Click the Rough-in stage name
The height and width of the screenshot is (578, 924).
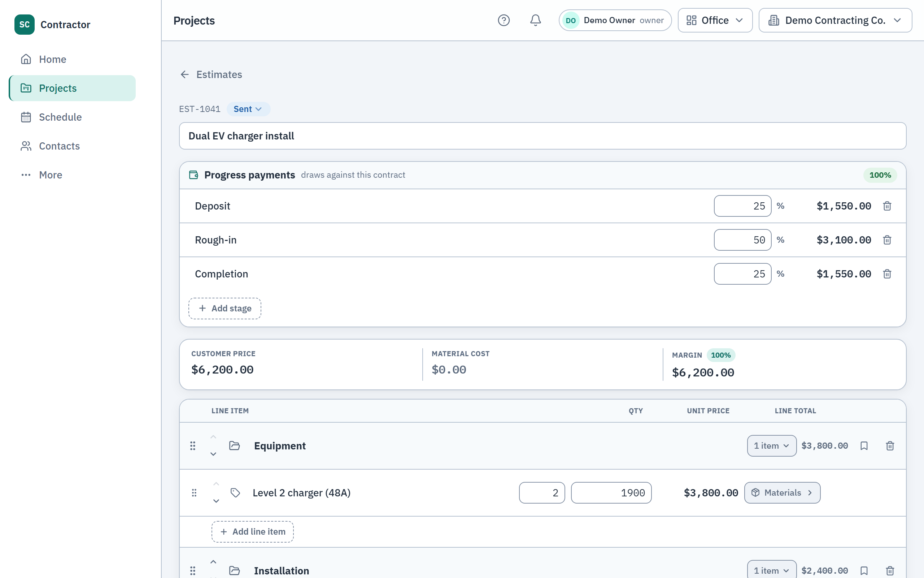tap(216, 240)
